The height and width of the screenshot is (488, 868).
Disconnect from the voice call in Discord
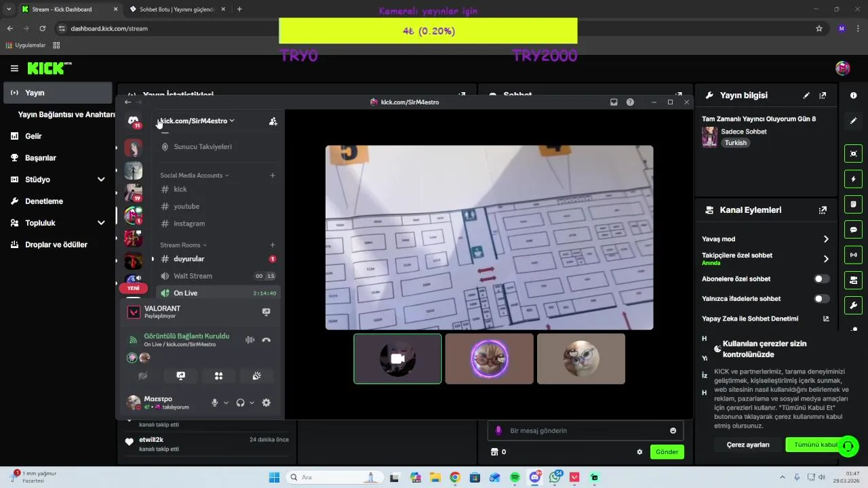coord(266,340)
